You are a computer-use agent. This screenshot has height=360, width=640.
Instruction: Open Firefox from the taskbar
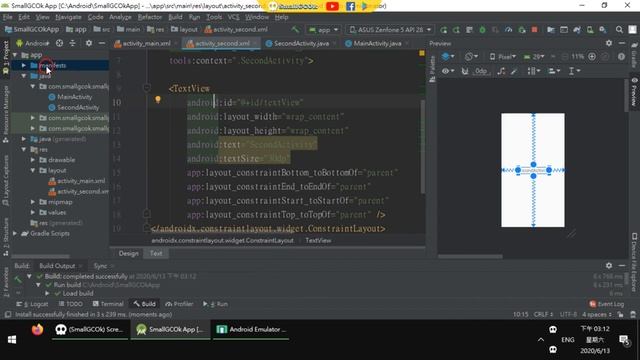[37, 329]
